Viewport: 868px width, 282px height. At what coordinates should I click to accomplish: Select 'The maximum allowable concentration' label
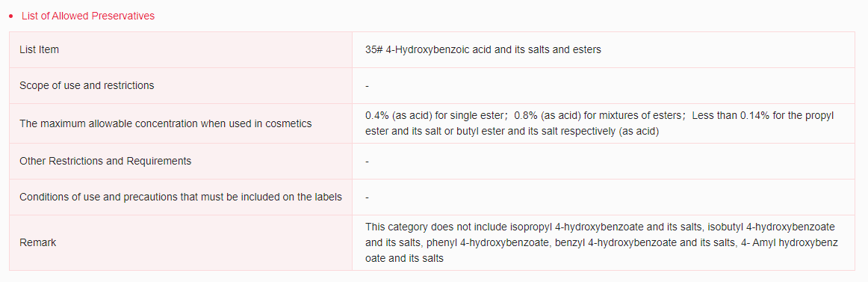[166, 123]
